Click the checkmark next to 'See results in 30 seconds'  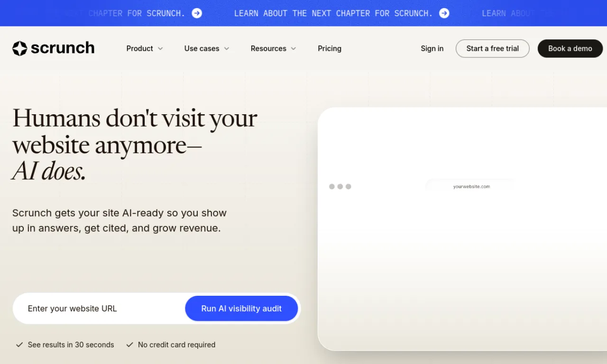tap(19, 345)
